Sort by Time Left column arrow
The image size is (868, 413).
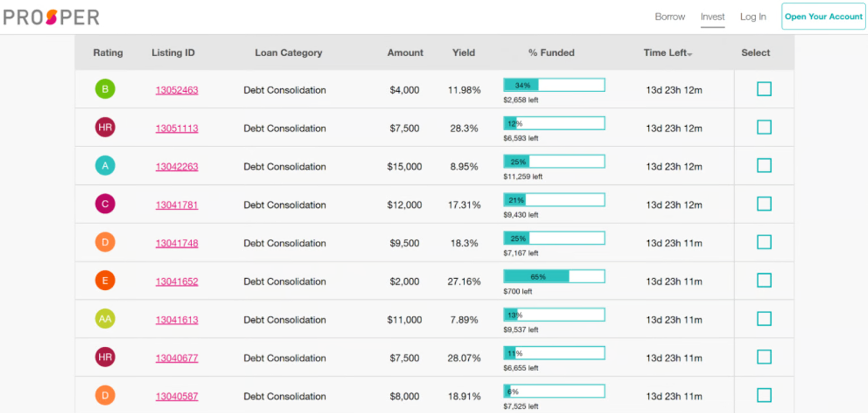tap(690, 54)
